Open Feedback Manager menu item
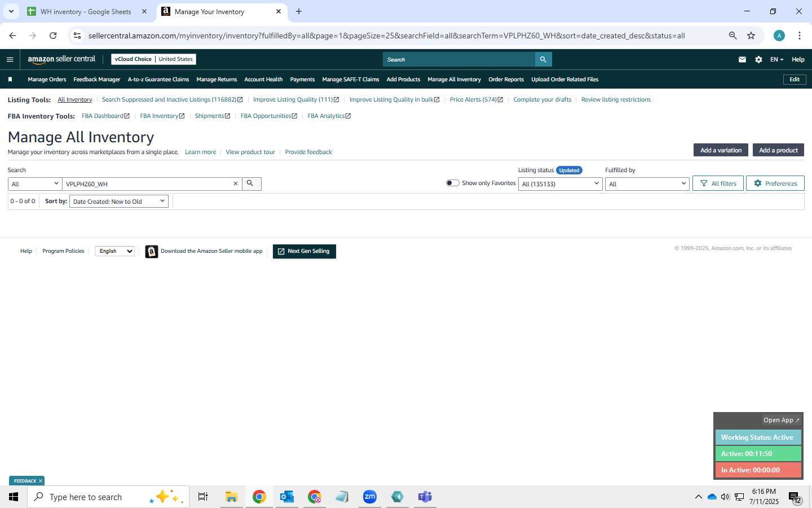 coord(97,80)
